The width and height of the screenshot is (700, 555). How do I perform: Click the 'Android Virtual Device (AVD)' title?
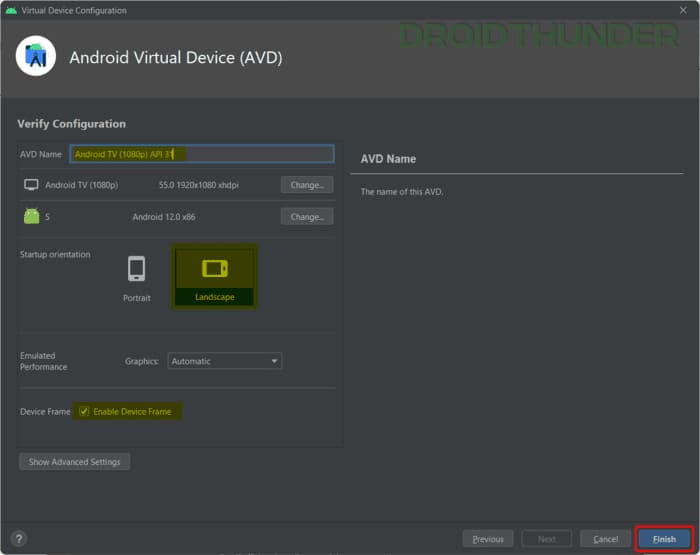coord(176,58)
